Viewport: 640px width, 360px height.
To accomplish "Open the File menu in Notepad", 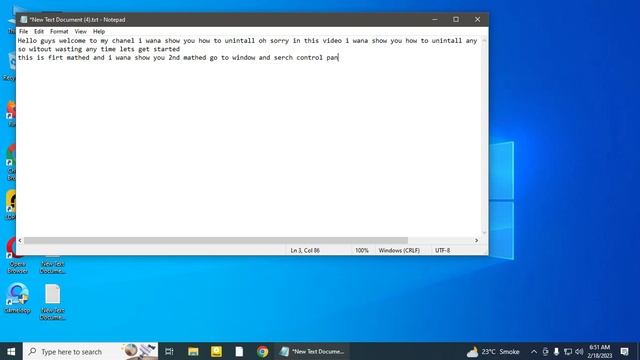I will (x=24, y=31).
